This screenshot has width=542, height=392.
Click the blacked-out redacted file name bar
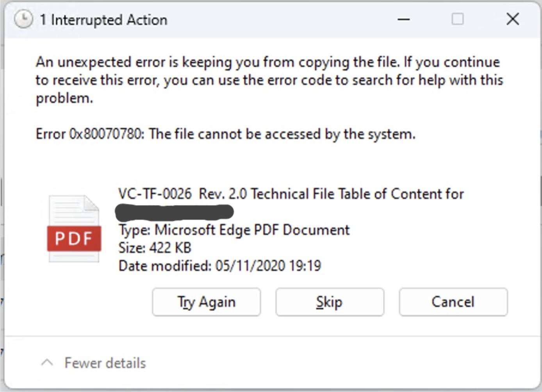[x=174, y=212]
